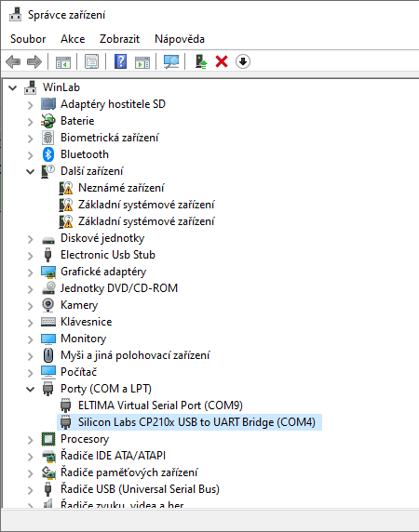Open the Zobrazit menu
Viewport: 419px width, 532px height.
pos(119,39)
